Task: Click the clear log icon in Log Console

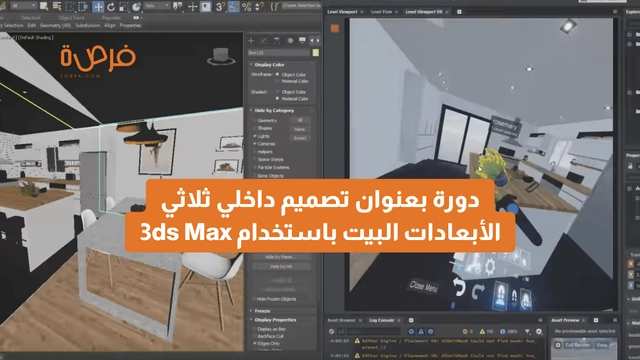Action: click(332, 331)
